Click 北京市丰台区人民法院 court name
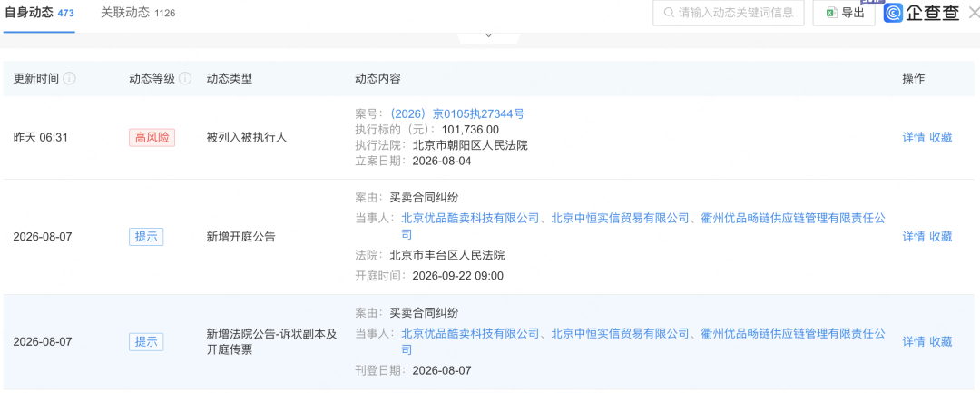This screenshot has width=980, height=393. tap(446, 255)
